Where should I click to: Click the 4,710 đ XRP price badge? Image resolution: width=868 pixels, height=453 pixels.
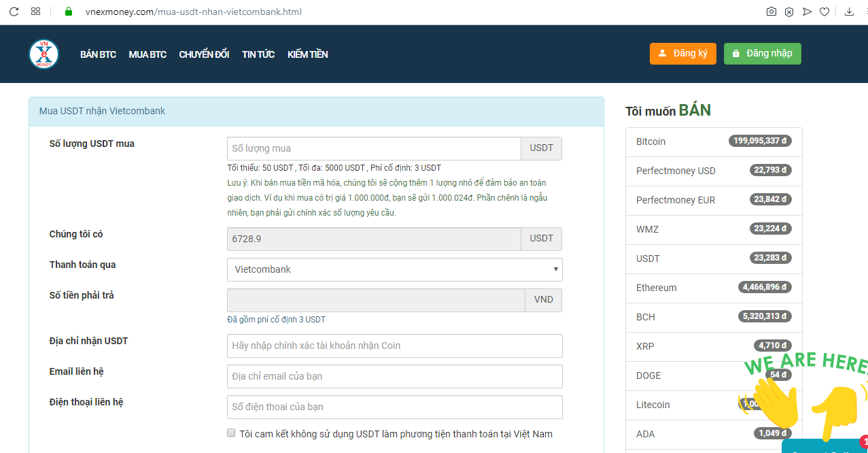(x=773, y=346)
